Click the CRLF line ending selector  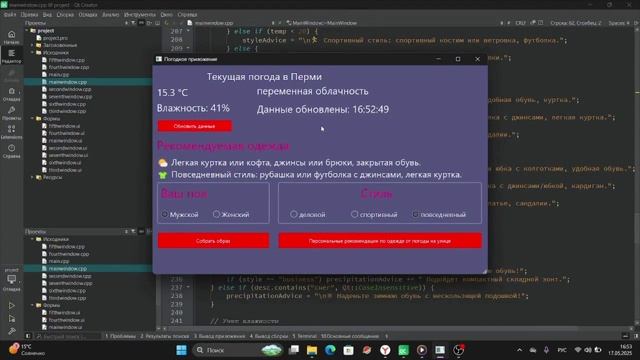(520, 23)
